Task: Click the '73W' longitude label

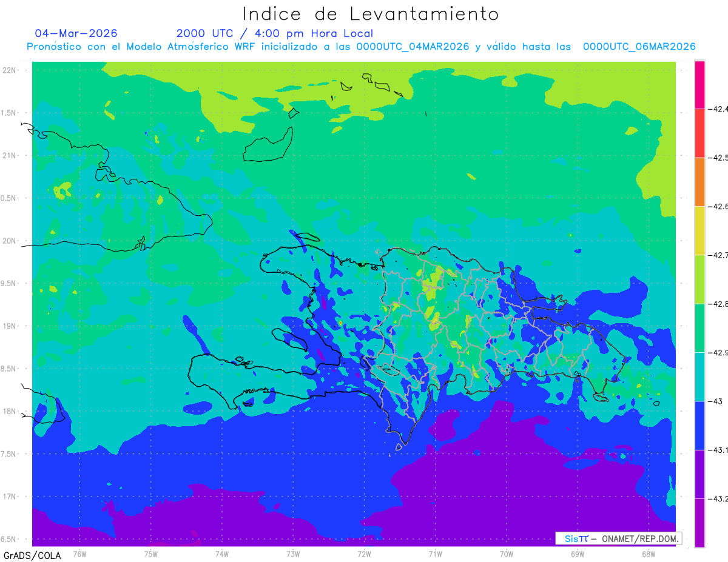Action: pos(293,554)
